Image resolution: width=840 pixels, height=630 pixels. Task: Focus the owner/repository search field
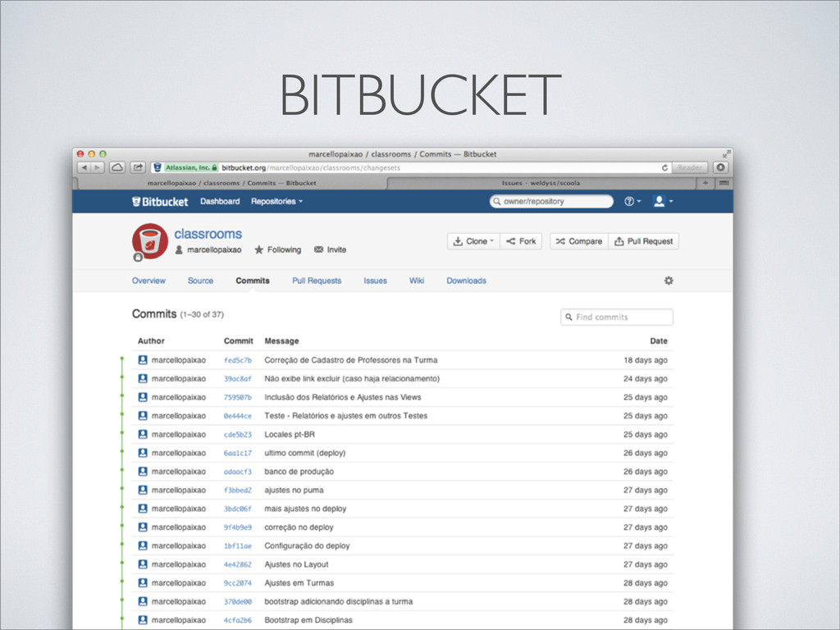(551, 202)
